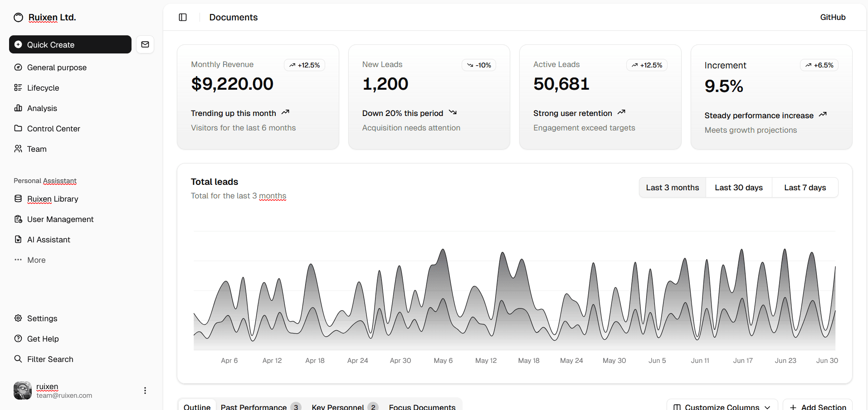Switch to the Key Personnel tab

tap(343, 406)
